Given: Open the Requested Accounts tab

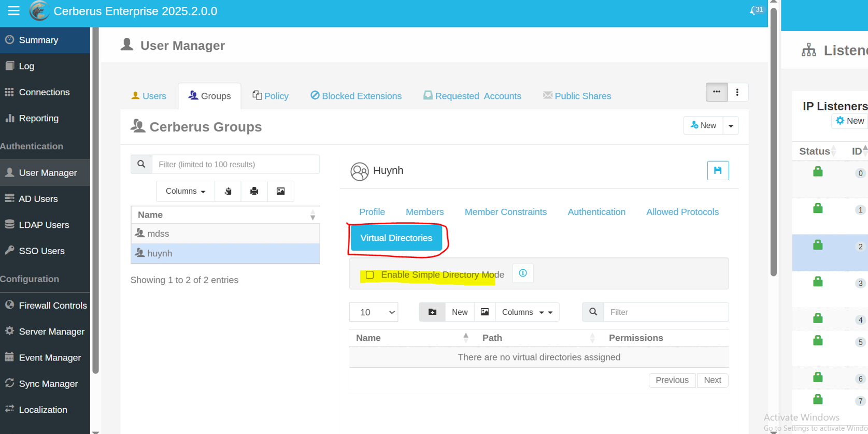Looking at the screenshot, I should tap(472, 96).
